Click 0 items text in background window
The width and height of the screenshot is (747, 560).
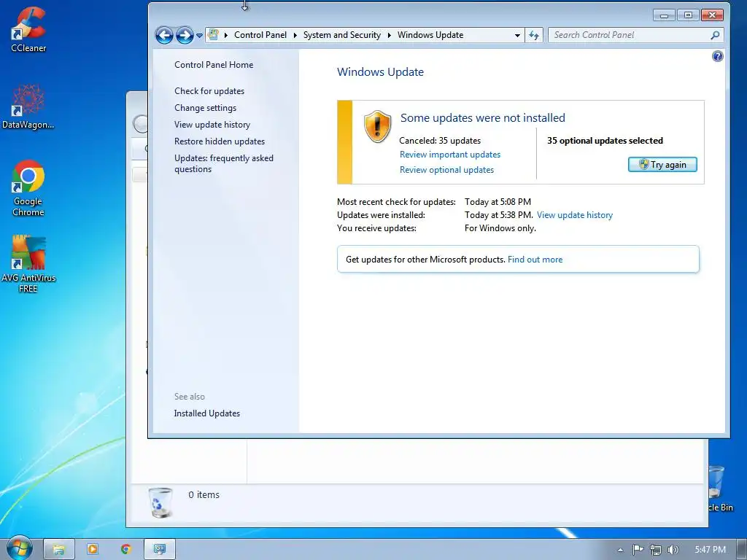click(x=204, y=495)
